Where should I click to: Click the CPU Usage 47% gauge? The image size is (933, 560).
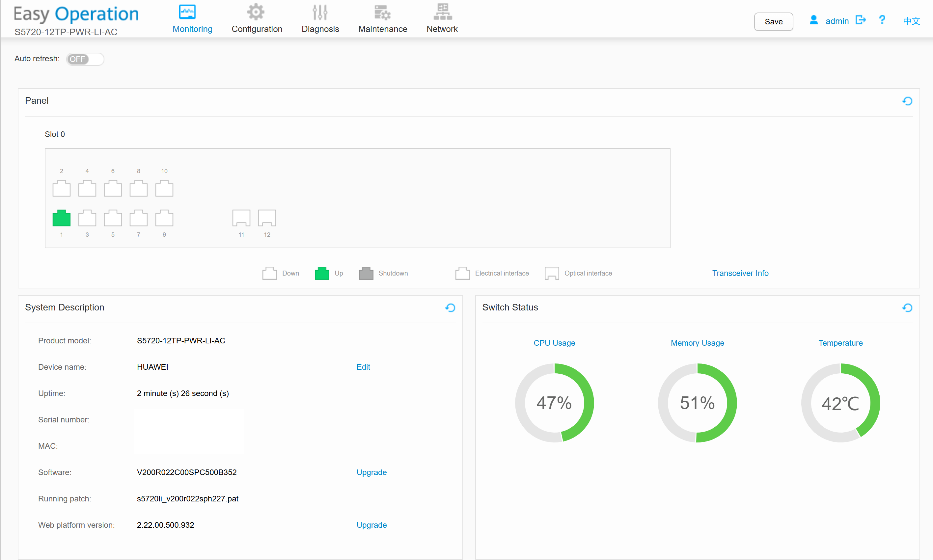click(x=554, y=403)
